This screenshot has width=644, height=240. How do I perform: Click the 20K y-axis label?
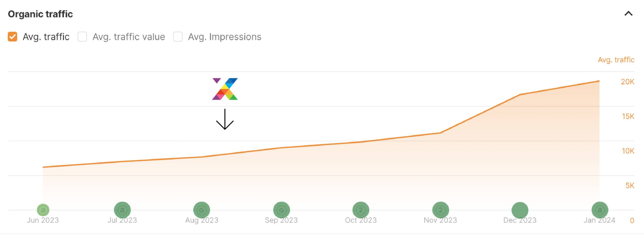pyautogui.click(x=627, y=82)
